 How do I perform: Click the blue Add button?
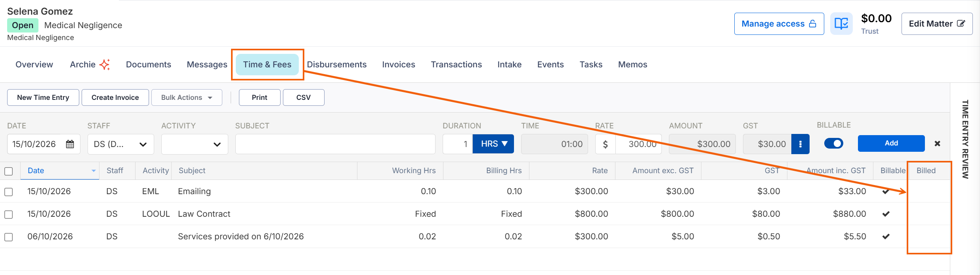tap(891, 143)
